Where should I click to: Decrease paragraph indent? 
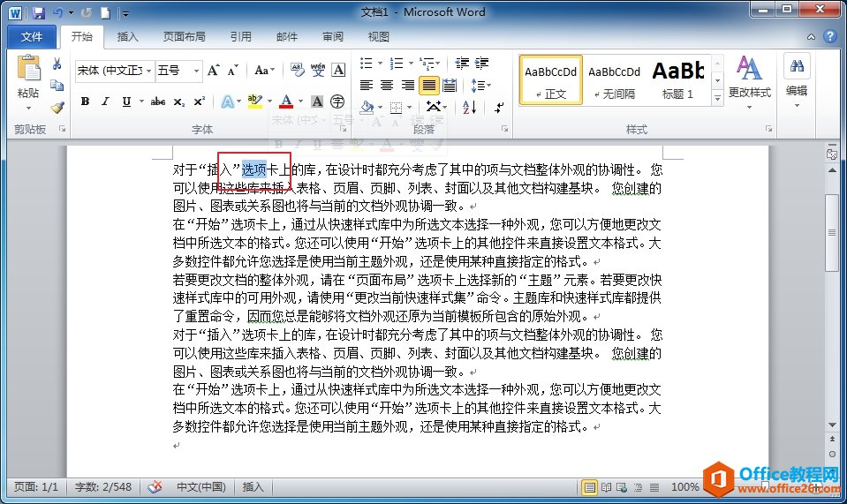click(x=462, y=64)
